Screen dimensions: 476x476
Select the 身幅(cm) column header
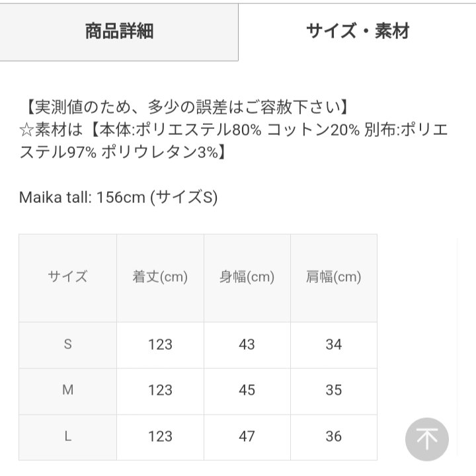point(247,277)
